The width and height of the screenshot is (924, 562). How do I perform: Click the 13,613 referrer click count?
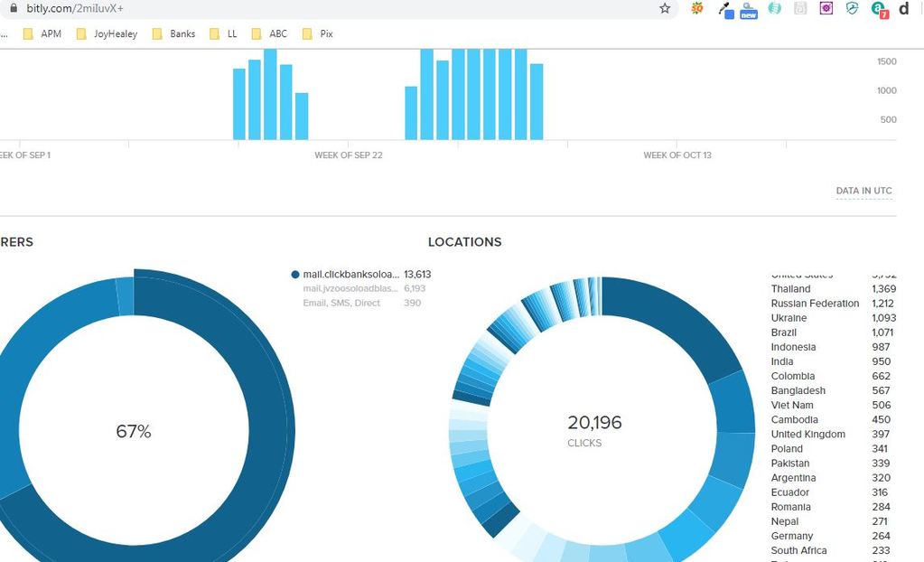(x=417, y=274)
